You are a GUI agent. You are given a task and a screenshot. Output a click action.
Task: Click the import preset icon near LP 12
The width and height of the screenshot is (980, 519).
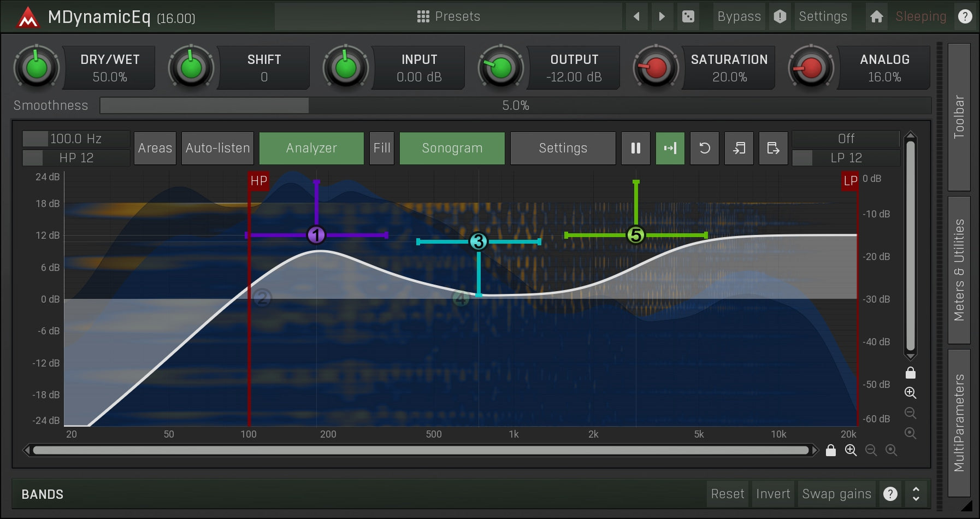pyautogui.click(x=739, y=148)
